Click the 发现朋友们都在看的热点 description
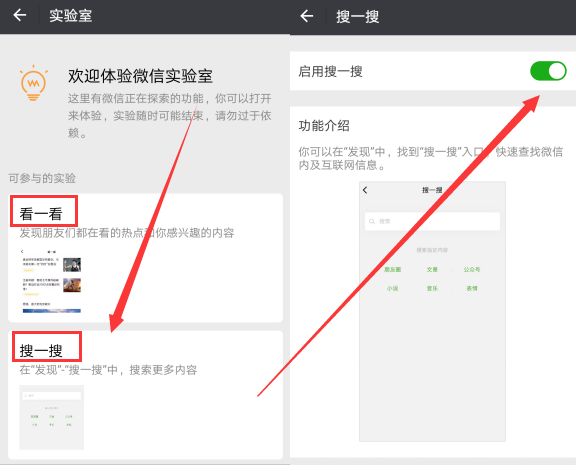Screen dimensions: 576x471 click(x=127, y=233)
